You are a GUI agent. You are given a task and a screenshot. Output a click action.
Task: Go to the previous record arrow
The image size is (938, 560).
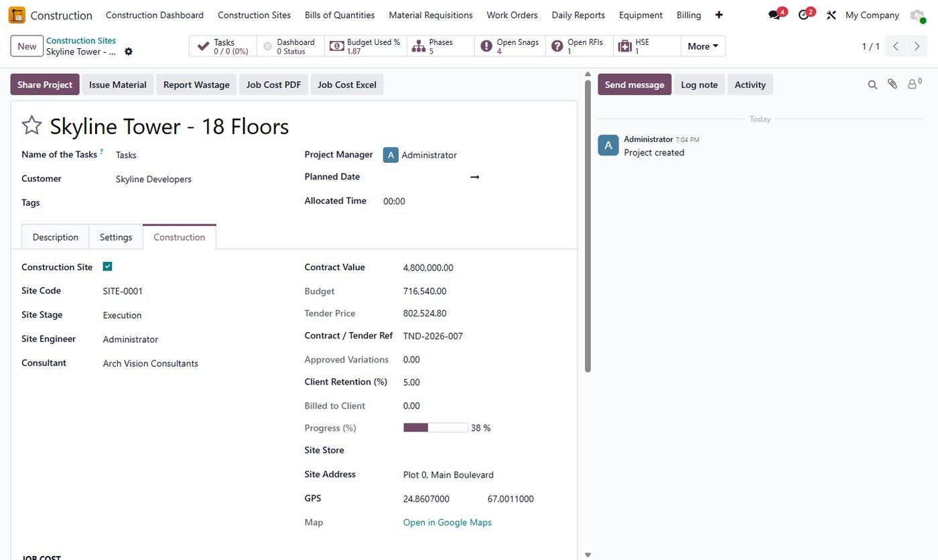click(896, 46)
